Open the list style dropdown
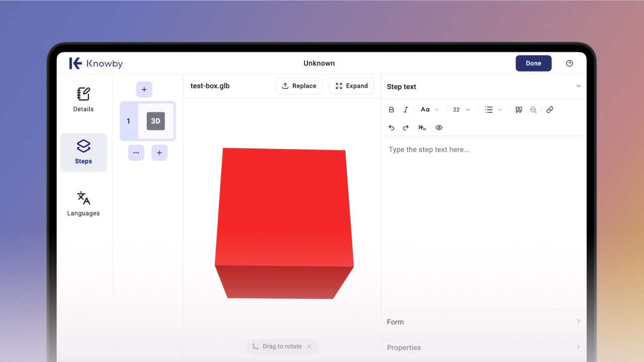The height and width of the screenshot is (362, 644). coord(494,110)
